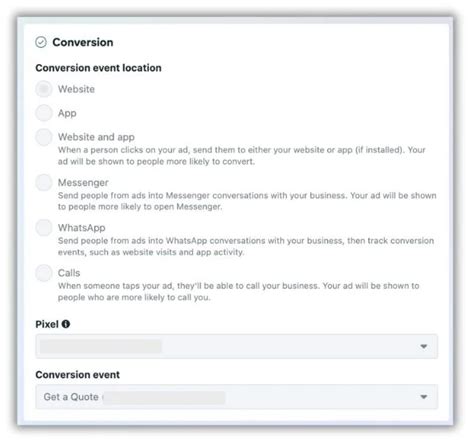Click the info icon next to Pixel
474x442 pixels.
66,324
